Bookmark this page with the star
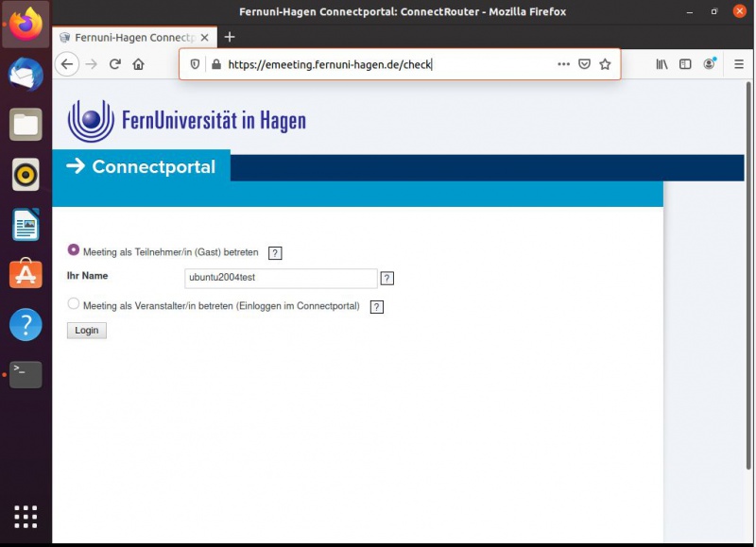Image resolution: width=756 pixels, height=547 pixels. (x=605, y=64)
